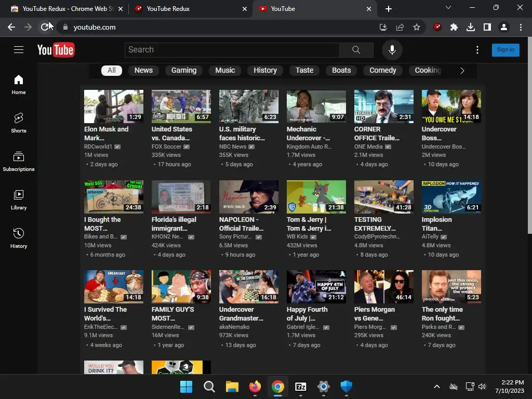
Task: Select the Boats filter chip
Action: pos(341,70)
